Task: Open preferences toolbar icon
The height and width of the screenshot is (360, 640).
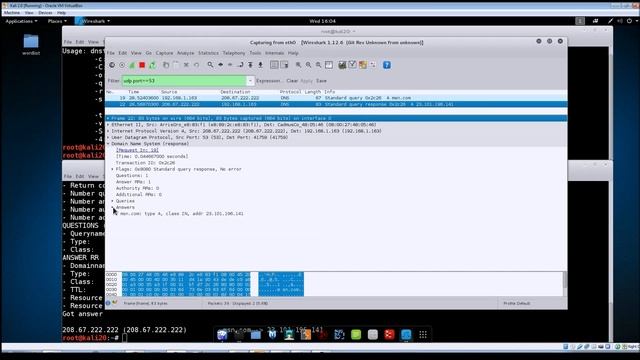Action: [x=373, y=65]
